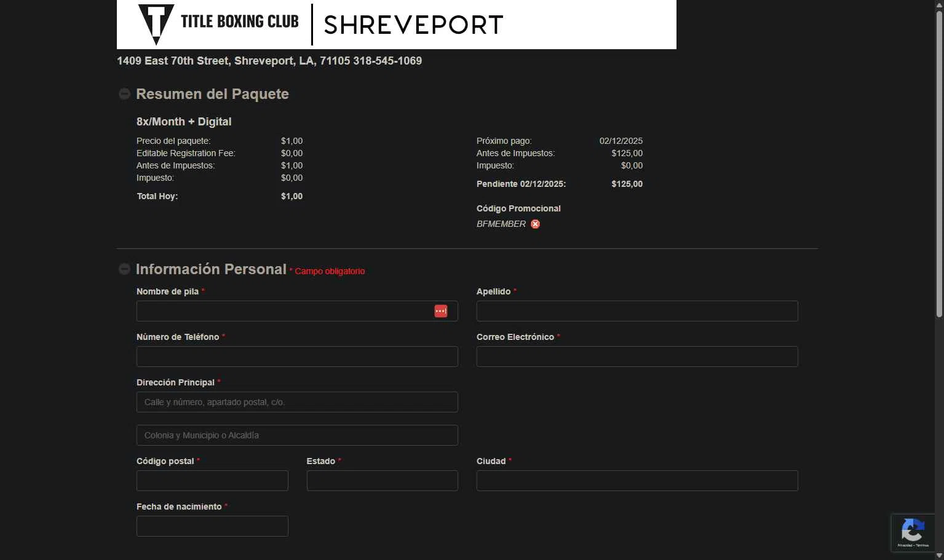Click the reCAPTCHA badge
944x560 pixels.
(913, 532)
